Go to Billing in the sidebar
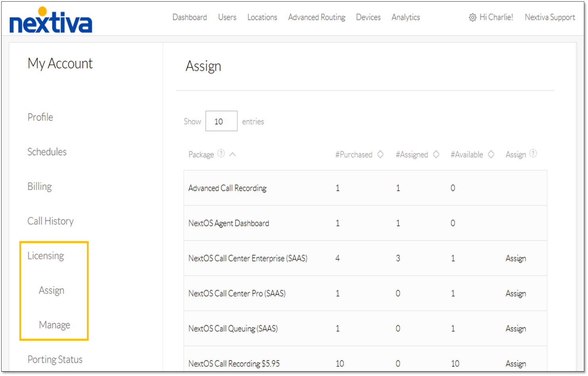The height and width of the screenshot is (376, 588). point(40,186)
